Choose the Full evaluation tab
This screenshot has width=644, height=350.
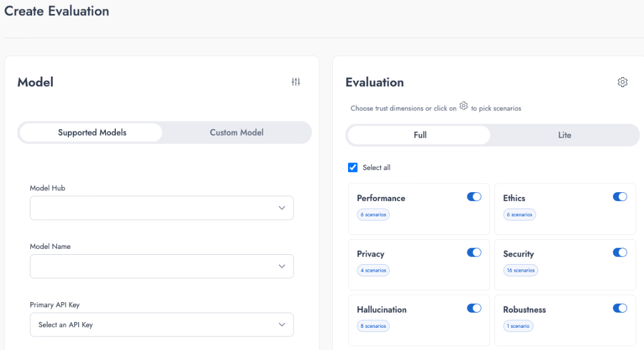pos(419,135)
